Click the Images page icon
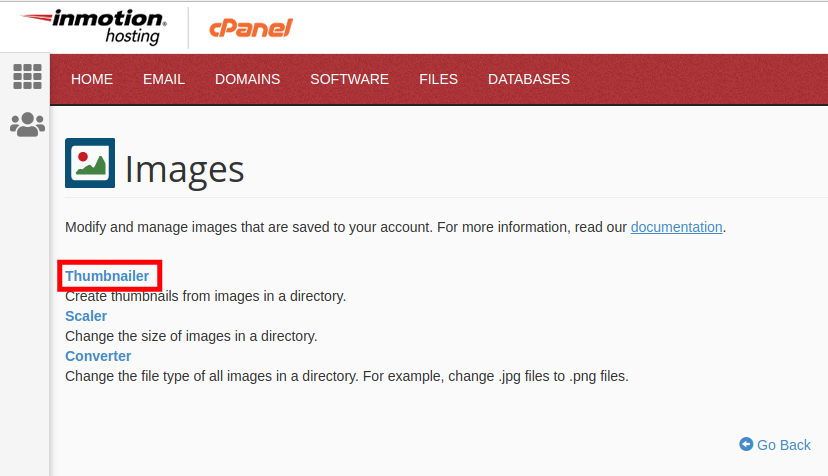 [90, 163]
